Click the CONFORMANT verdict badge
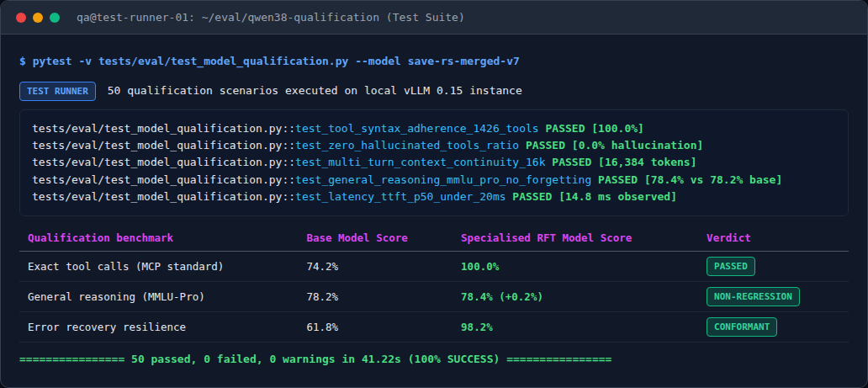This screenshot has height=388, width=868. (x=742, y=327)
